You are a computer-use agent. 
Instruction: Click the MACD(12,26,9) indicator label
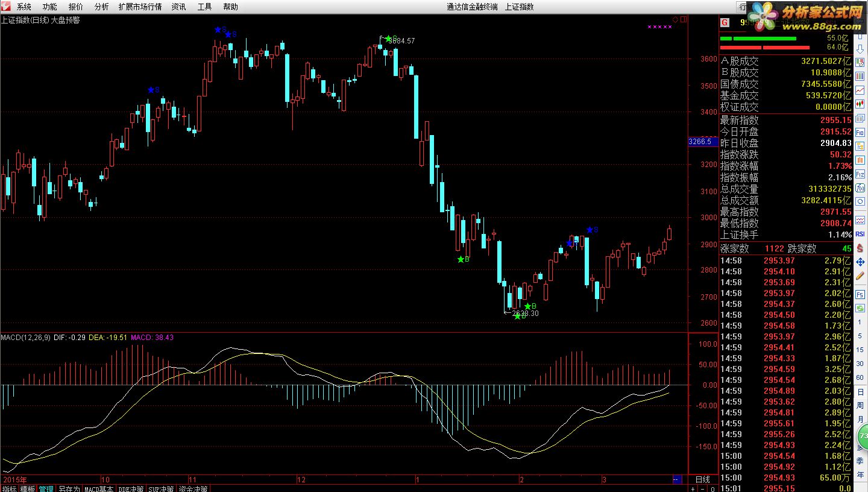25,338
